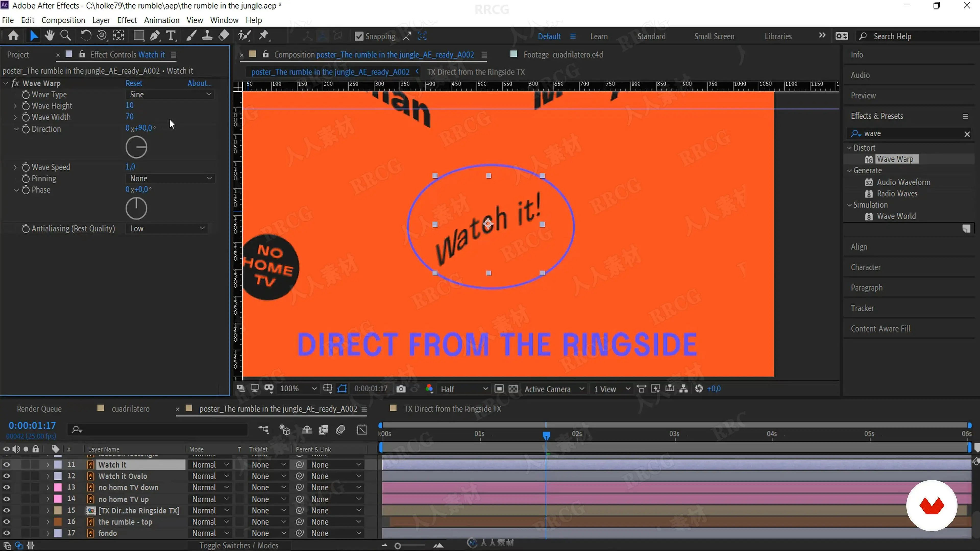Pick the Puppet Pin tool
The height and width of the screenshot is (551, 980).
(x=264, y=36)
